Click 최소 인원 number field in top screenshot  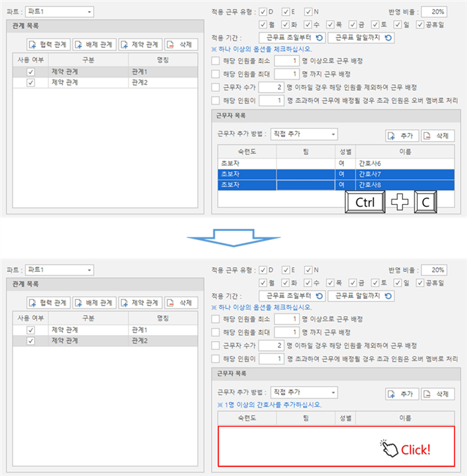click(286, 61)
